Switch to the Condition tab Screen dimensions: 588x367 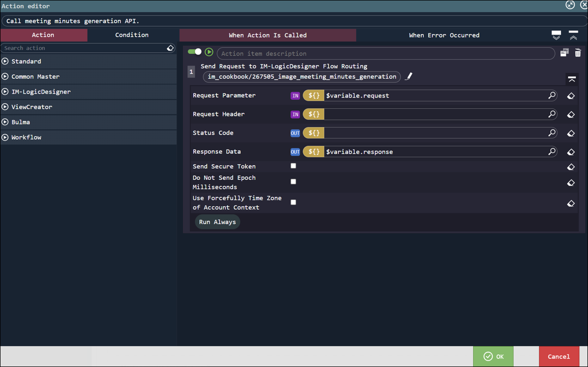(132, 35)
